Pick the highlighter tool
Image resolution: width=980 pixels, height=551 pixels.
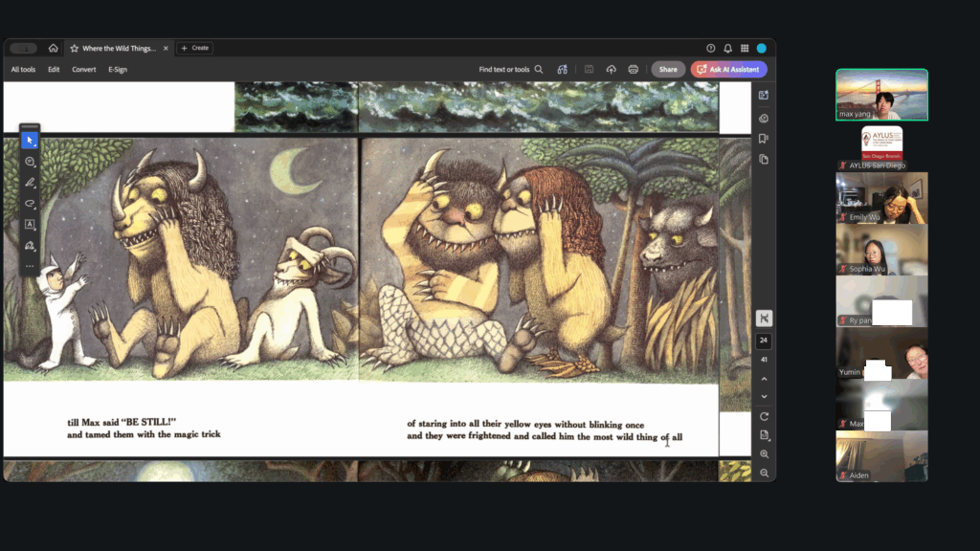30,183
